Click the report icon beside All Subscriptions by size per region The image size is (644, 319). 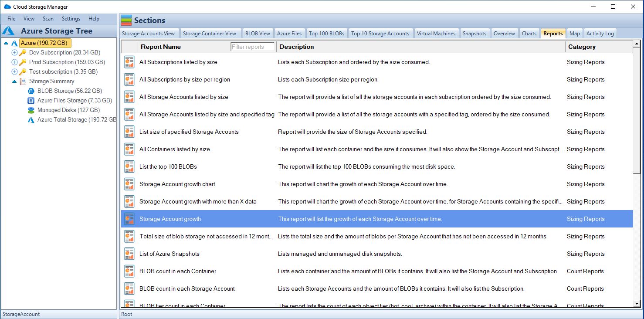[x=129, y=79]
